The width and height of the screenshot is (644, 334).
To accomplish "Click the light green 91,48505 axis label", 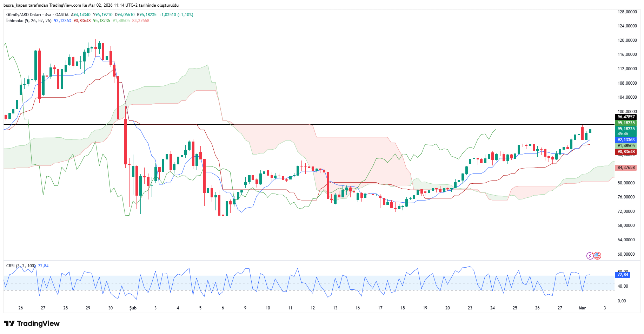I will tap(626, 146).
